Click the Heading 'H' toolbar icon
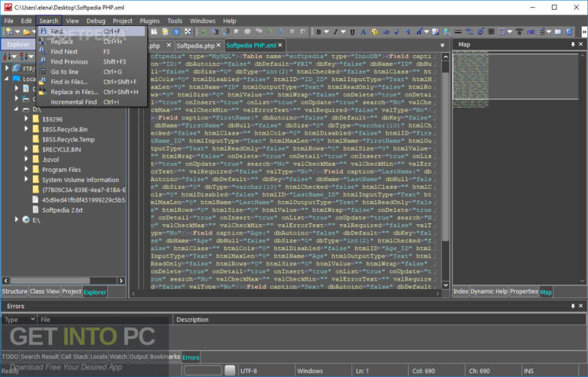 click(419, 32)
